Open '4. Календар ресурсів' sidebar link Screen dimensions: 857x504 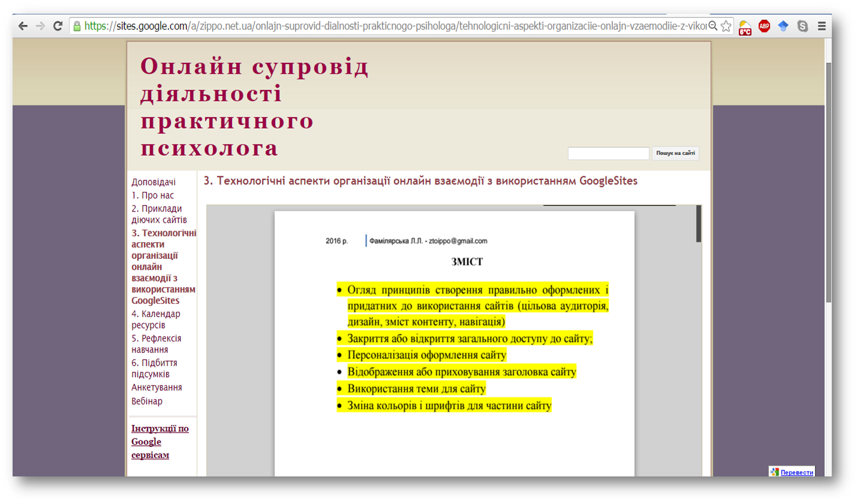[156, 319]
